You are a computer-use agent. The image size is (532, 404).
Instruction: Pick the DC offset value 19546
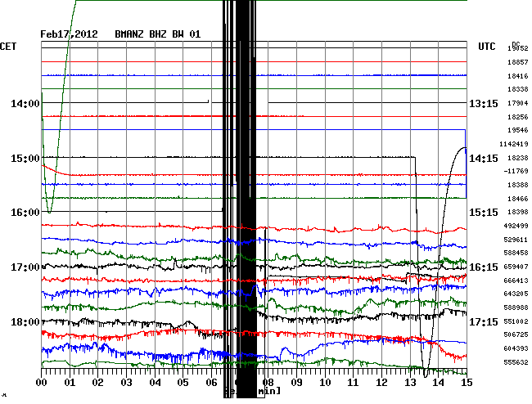click(x=518, y=130)
